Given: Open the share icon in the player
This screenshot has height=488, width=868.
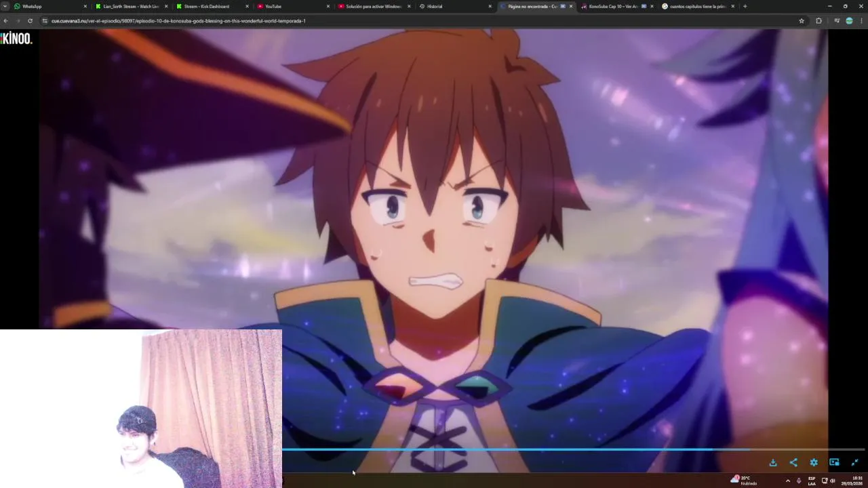Looking at the screenshot, I should pyautogui.click(x=793, y=462).
